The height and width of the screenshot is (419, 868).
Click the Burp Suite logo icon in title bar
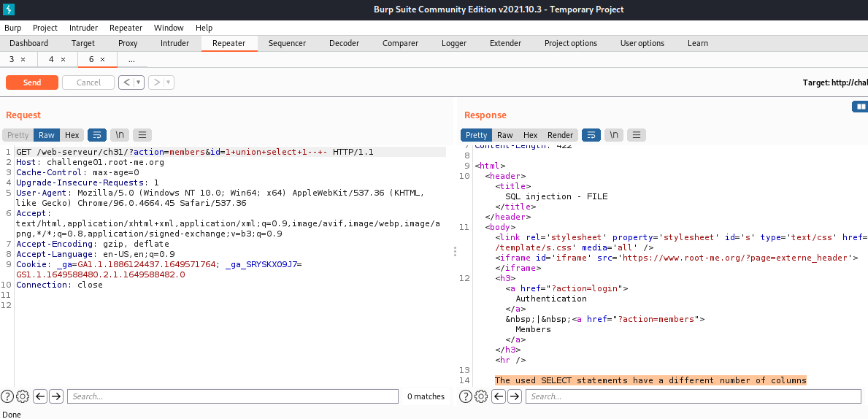[x=9, y=9]
